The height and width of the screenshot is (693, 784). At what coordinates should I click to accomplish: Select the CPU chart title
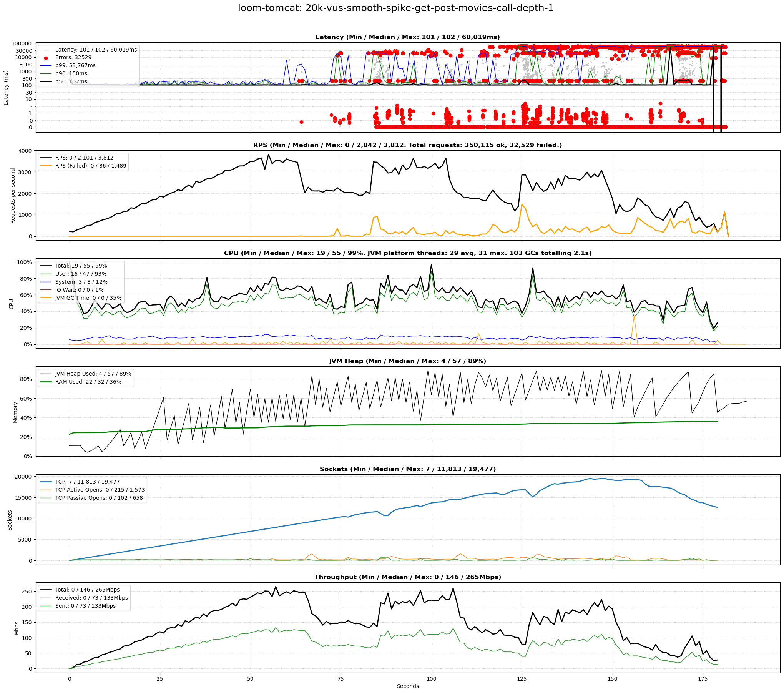point(407,253)
